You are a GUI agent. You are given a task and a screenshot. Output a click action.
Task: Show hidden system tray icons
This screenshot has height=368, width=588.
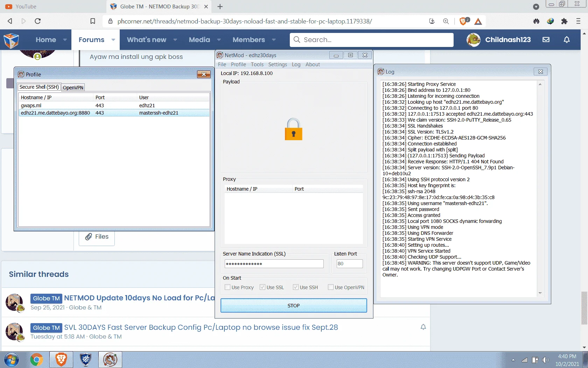[513, 360]
